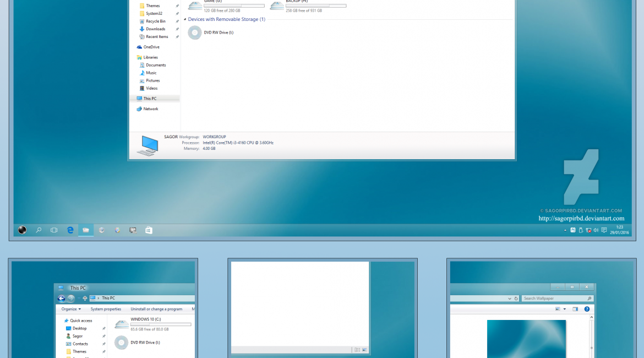The image size is (644, 358).
Task: Click the network tray icon with red X
Action: (x=588, y=230)
